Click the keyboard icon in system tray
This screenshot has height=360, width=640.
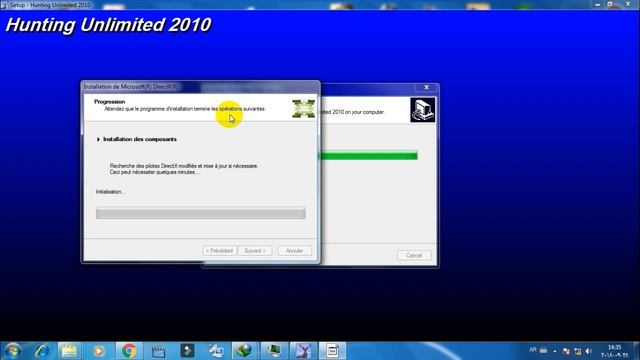(543, 350)
